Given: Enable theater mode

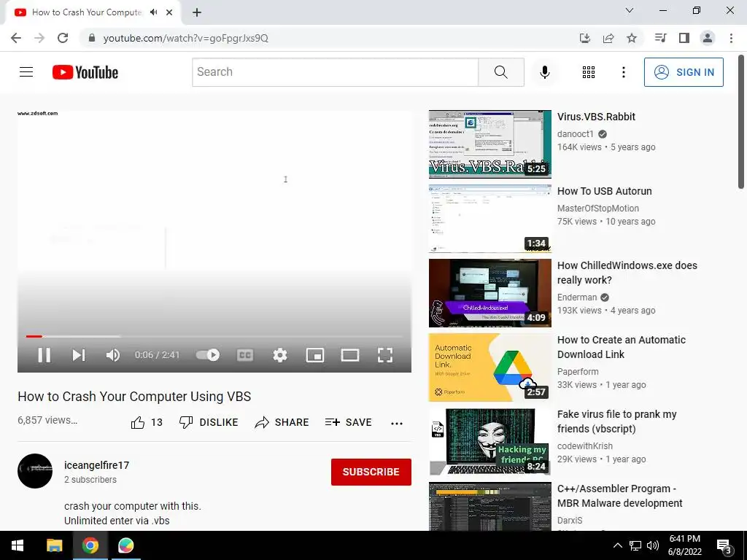Looking at the screenshot, I should click(350, 355).
